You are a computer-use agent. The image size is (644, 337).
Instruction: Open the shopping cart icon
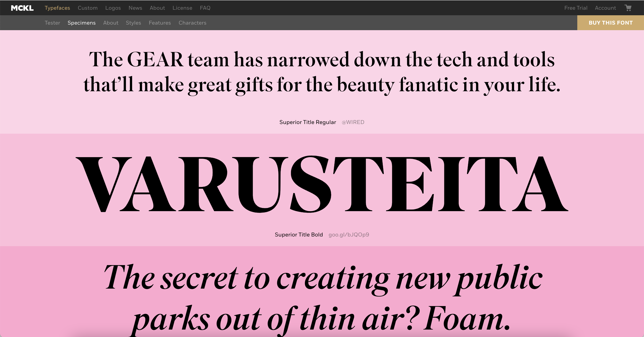[628, 8]
